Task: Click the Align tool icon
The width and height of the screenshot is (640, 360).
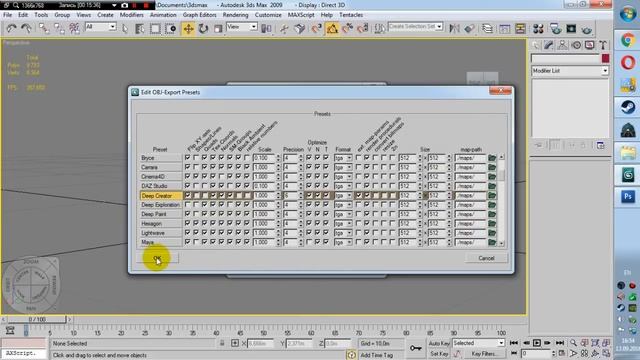Action: [469, 28]
